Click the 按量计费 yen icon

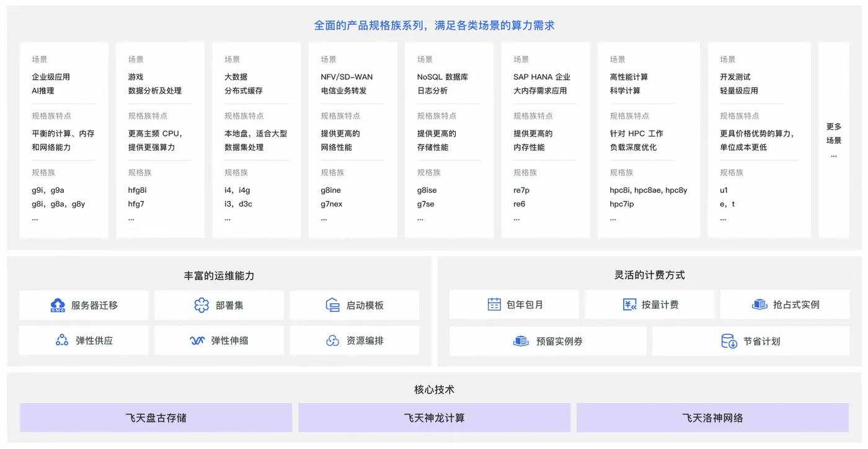pos(629,305)
